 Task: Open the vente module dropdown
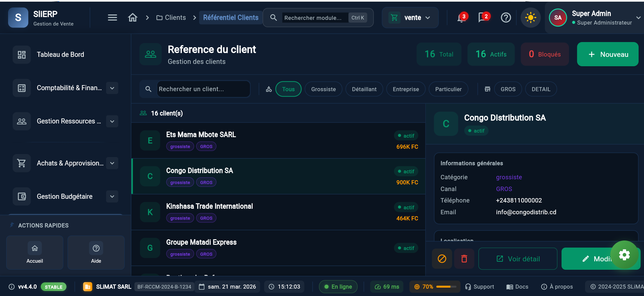410,17
